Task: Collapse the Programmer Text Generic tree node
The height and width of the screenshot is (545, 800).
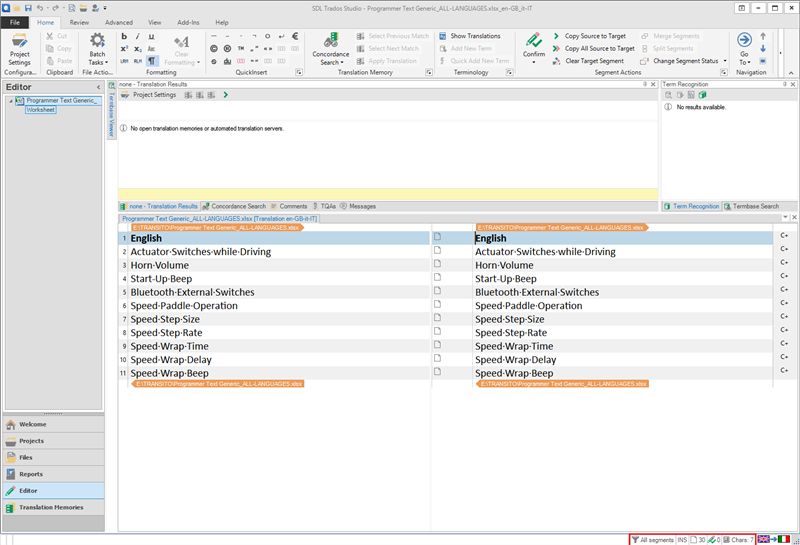Action: [11, 101]
